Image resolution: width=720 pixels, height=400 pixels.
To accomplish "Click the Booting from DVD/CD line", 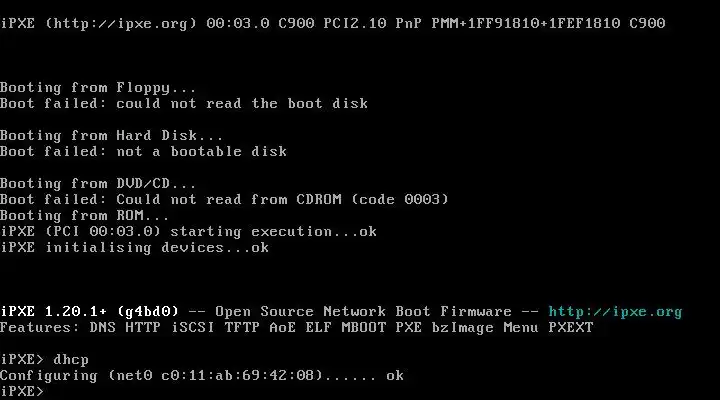I will [x=98, y=184].
